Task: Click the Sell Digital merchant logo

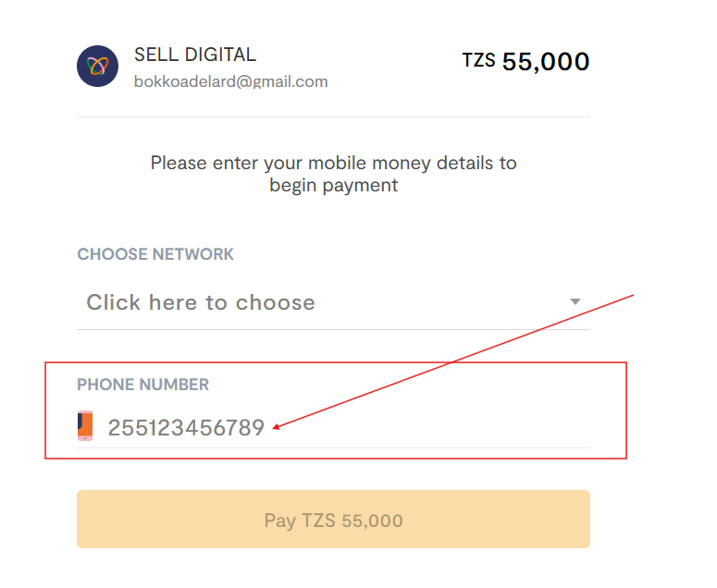Action: click(97, 66)
